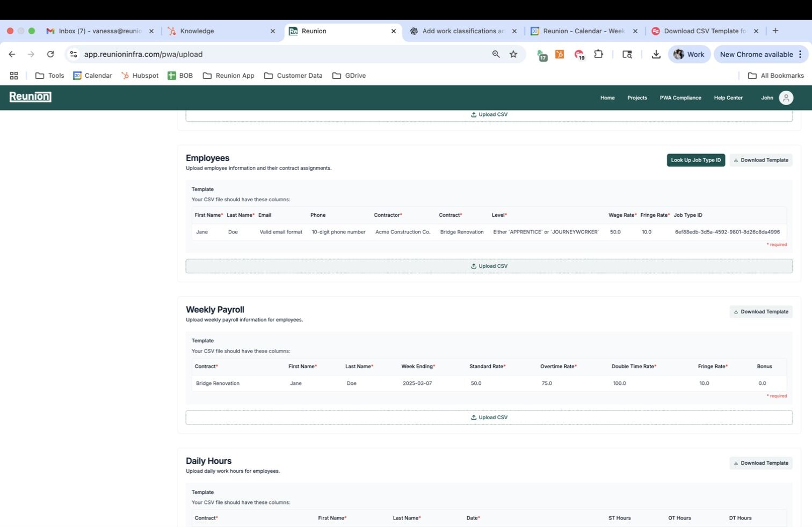812x527 pixels.
Task: Click the HubSpot extension icon
Action: (x=560, y=54)
